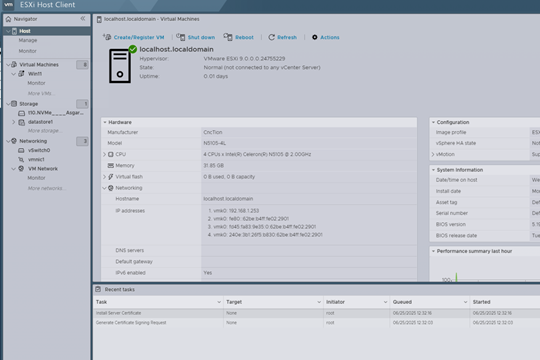Click the Navigator home icon

[9, 19]
